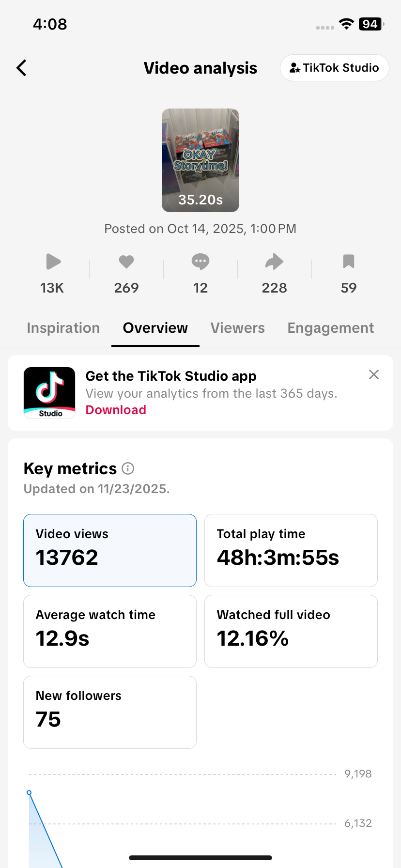Image resolution: width=401 pixels, height=868 pixels.
Task: Click the chart's first data point
Action: click(29, 793)
